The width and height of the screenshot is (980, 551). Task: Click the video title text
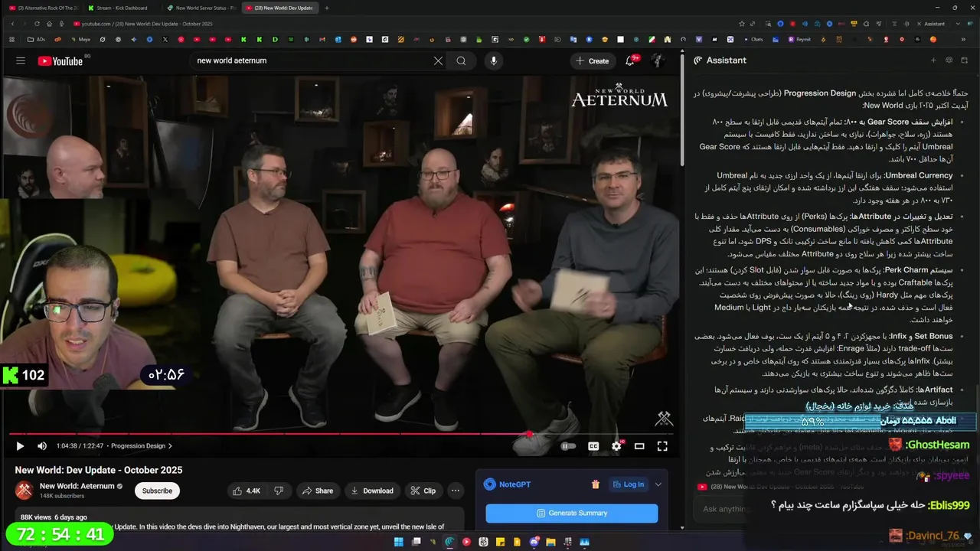tap(99, 470)
